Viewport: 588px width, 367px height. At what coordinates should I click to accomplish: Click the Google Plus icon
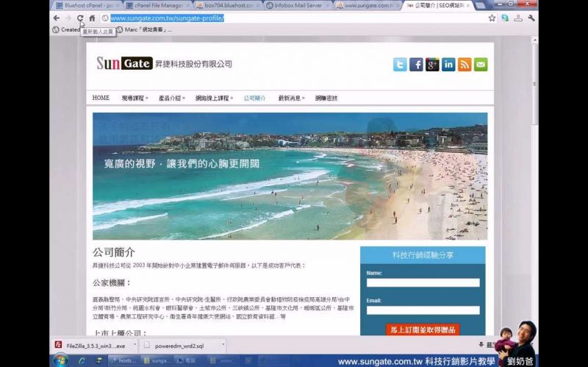pyautogui.click(x=432, y=65)
